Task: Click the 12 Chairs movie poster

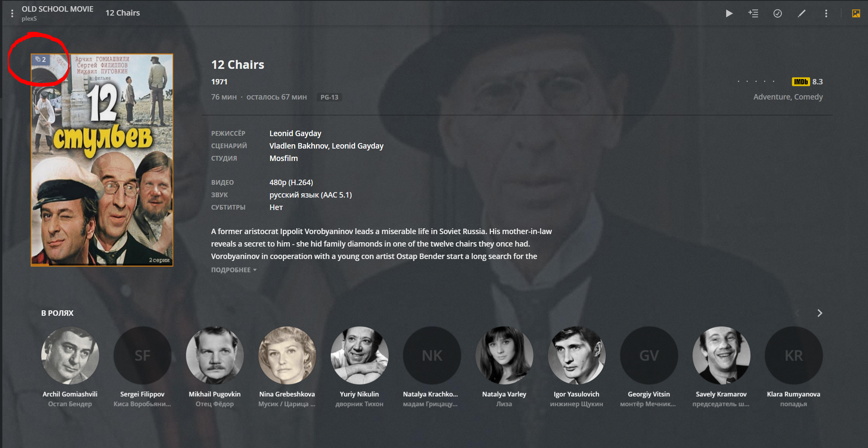Action: (102, 160)
